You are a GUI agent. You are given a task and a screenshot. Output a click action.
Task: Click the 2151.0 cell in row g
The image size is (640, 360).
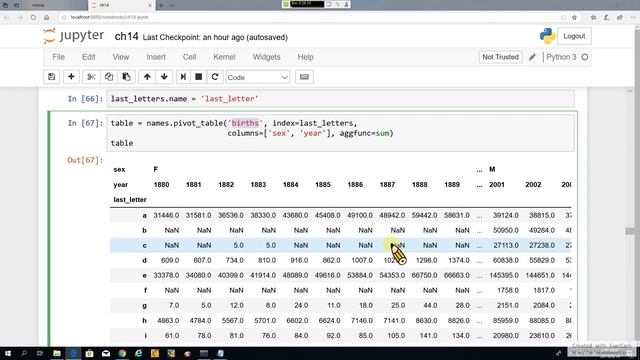point(508,306)
